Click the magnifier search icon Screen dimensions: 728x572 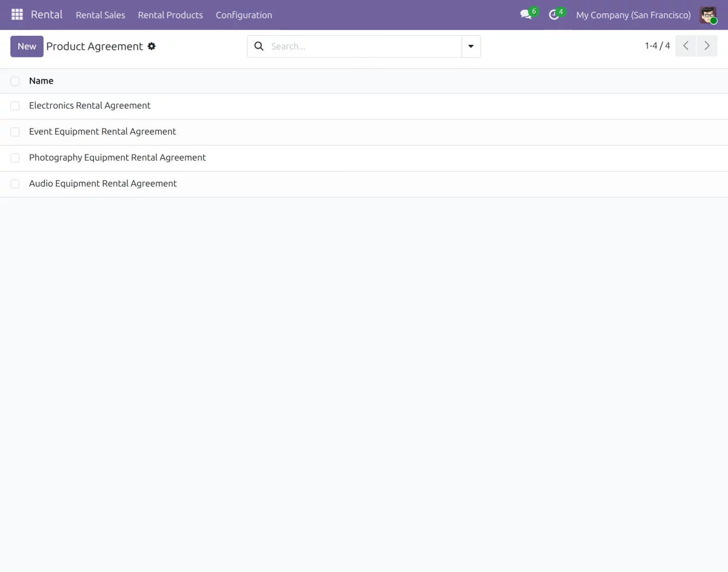tap(259, 46)
